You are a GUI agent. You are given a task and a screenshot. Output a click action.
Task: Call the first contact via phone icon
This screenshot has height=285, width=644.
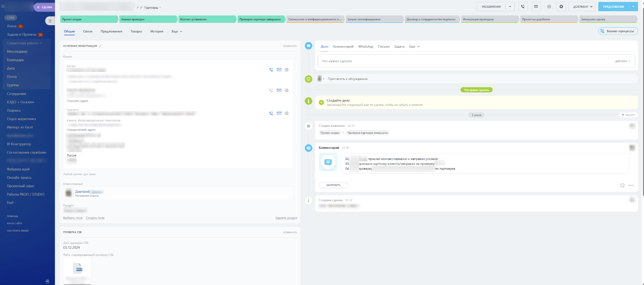[x=271, y=70]
